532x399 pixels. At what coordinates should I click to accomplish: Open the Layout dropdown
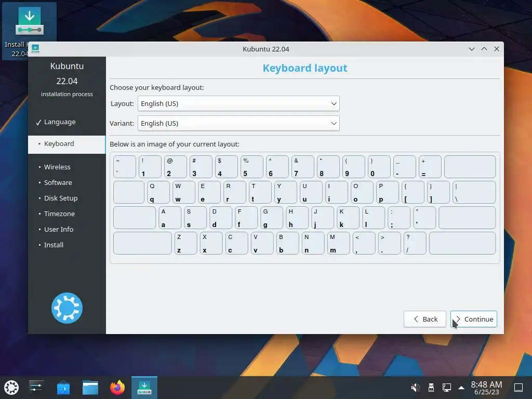238,103
